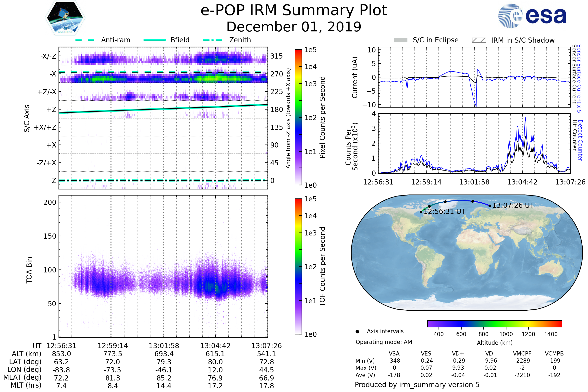Click the S/C in Eclipse gray swatch
588x392 pixels.
(400, 40)
